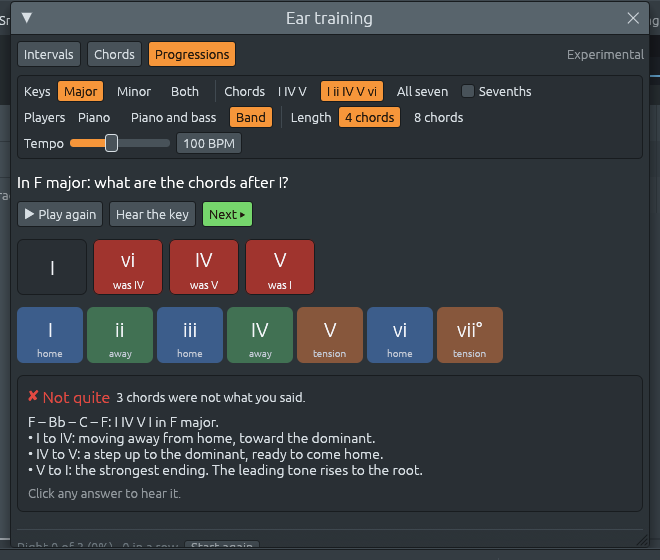The image size is (660, 560).
Task: Select the Progressions tab
Action: 192,54
